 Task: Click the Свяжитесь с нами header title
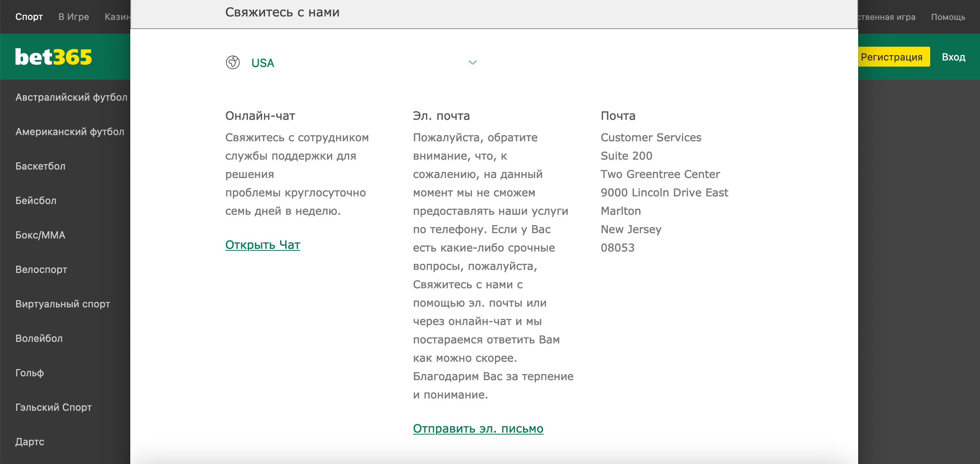pyautogui.click(x=282, y=12)
